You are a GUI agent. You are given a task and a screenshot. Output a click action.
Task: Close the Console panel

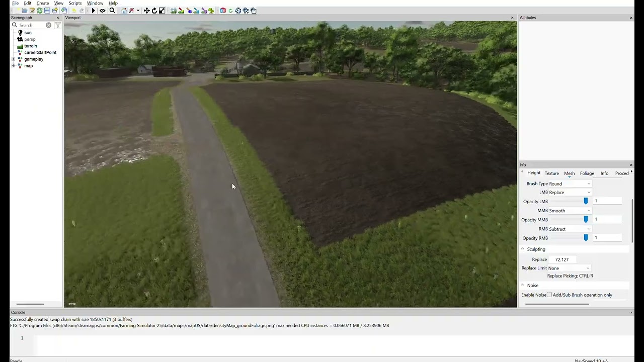631,313
